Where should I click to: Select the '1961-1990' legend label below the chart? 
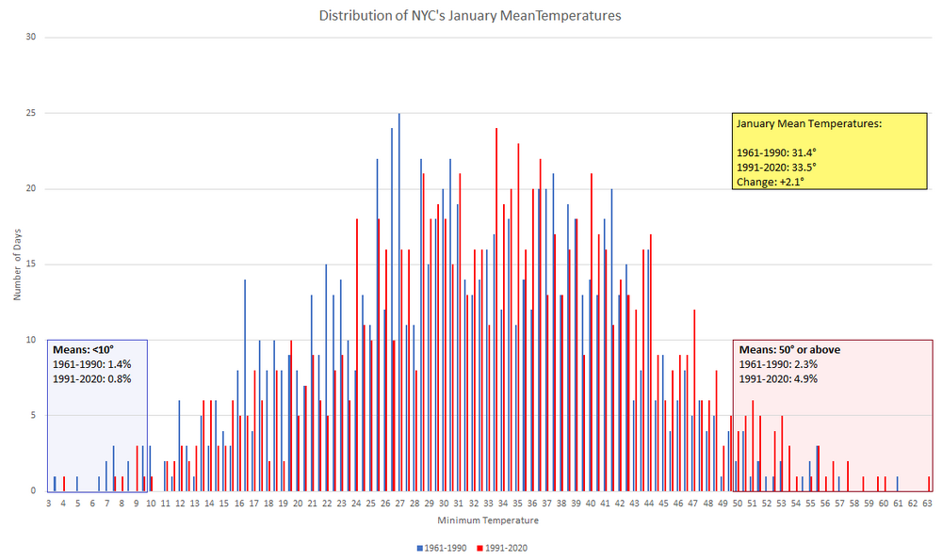point(446,548)
